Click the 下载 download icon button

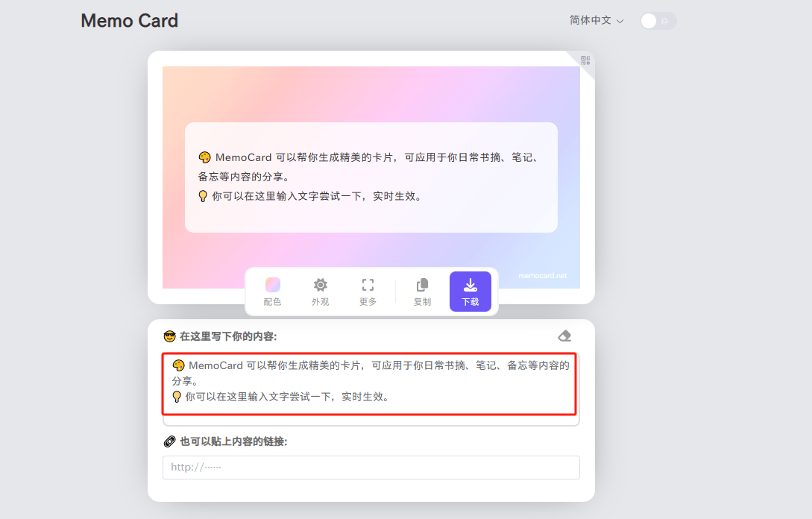470,284
